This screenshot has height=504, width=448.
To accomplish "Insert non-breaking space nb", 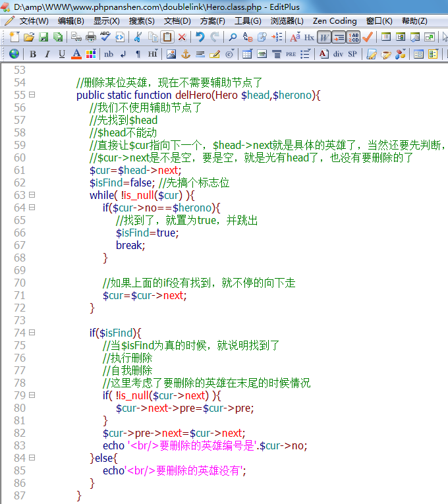I will 109,54.
